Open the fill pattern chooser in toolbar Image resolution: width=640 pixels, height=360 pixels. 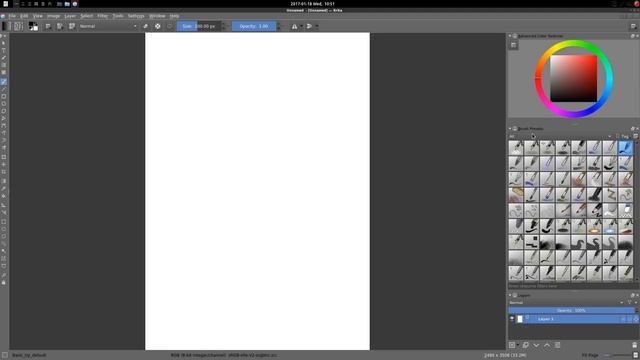pos(18,26)
